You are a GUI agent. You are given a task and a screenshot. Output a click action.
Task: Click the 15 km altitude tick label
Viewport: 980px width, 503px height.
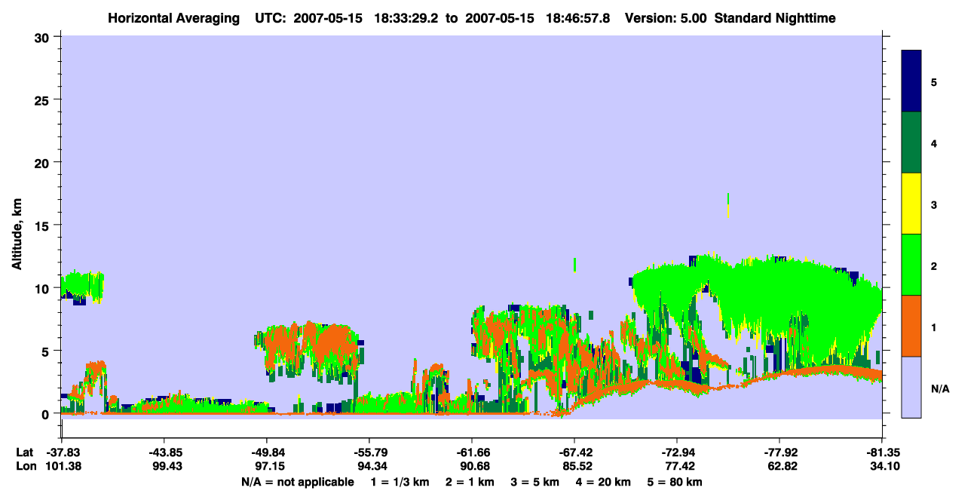click(x=42, y=225)
